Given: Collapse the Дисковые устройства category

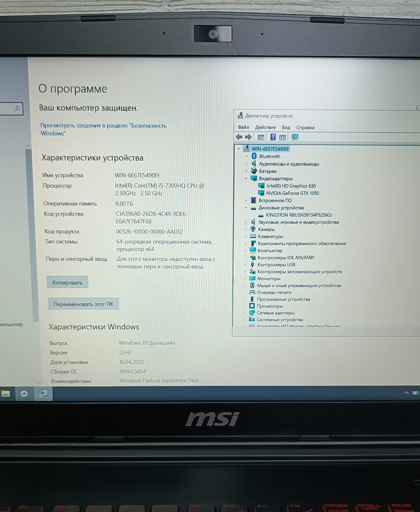Looking at the screenshot, I should pos(246,208).
